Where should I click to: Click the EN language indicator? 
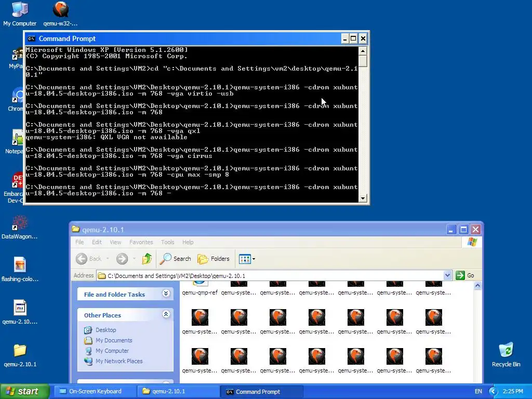478,392
